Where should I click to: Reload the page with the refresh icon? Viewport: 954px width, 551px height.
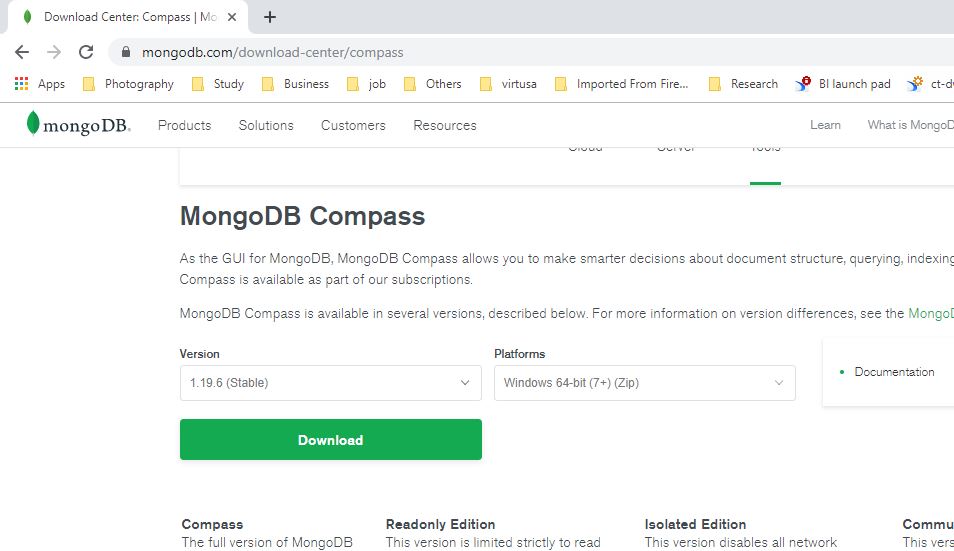click(x=86, y=52)
